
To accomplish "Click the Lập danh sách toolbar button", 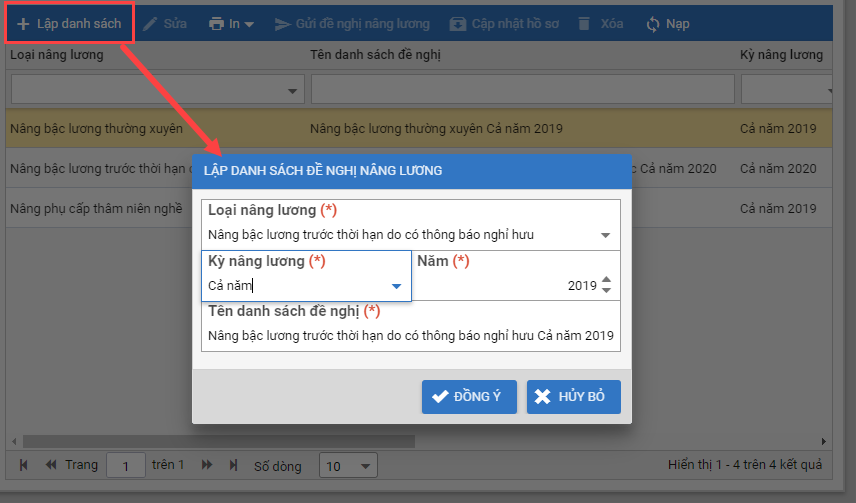I will pos(69,24).
